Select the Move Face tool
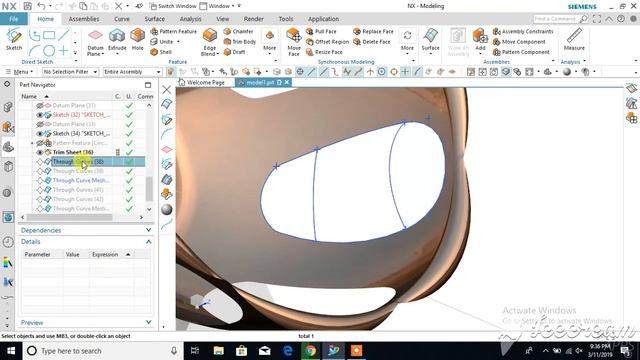 tap(294, 42)
